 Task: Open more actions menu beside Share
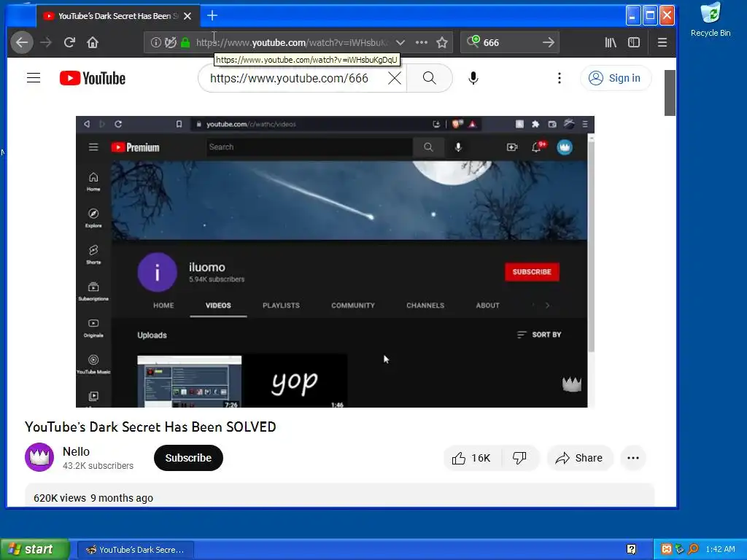[x=633, y=458]
